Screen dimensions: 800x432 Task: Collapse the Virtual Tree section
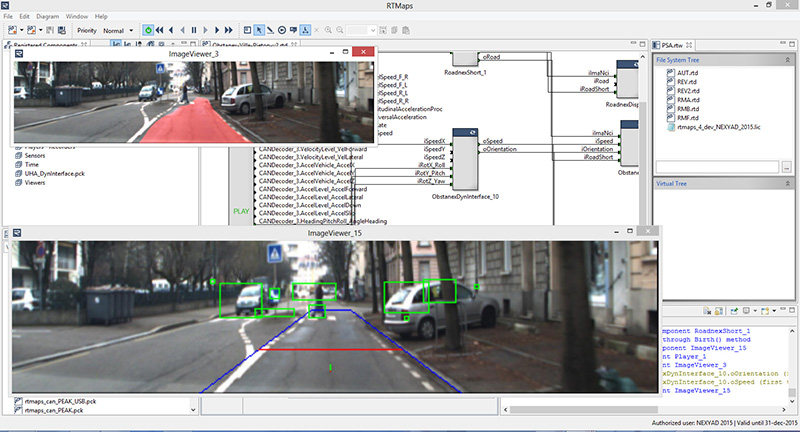point(787,184)
